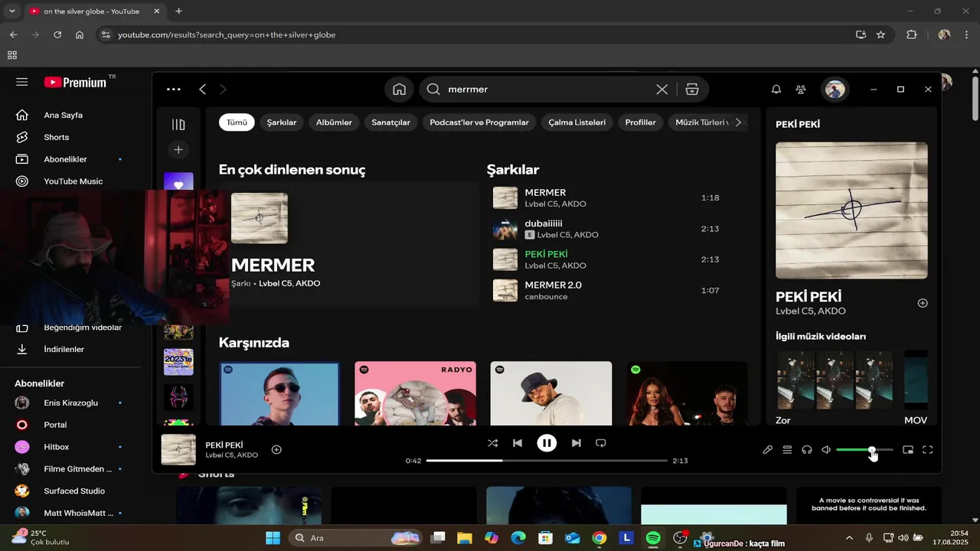Skip to next track
Viewport: 980px width, 551px height.
576,443
